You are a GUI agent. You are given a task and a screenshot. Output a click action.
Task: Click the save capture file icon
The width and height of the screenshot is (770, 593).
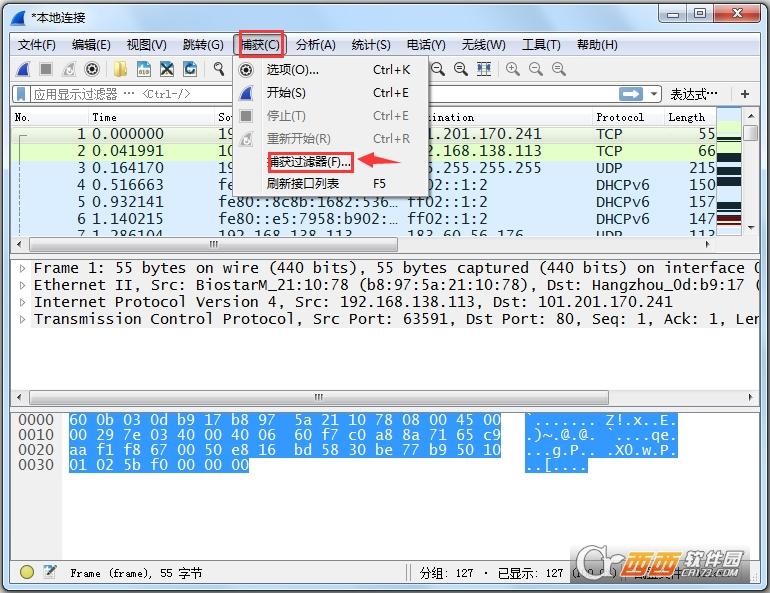[143, 69]
